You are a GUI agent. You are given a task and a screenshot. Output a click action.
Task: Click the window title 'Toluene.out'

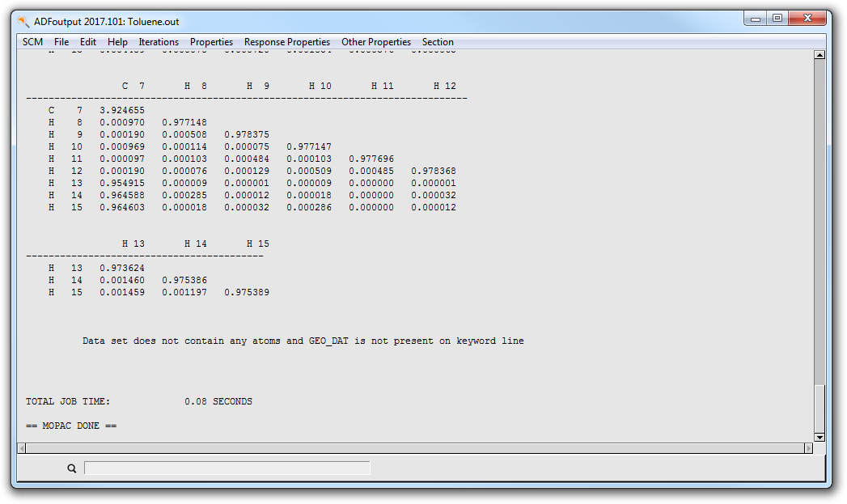(x=154, y=22)
